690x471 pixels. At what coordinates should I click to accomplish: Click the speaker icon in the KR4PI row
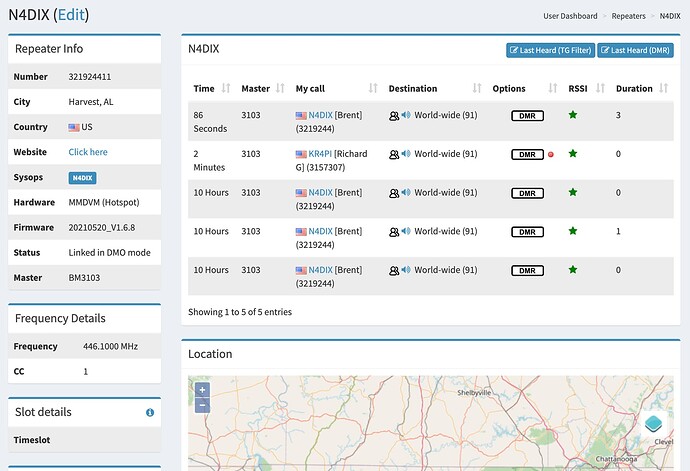[x=406, y=154]
